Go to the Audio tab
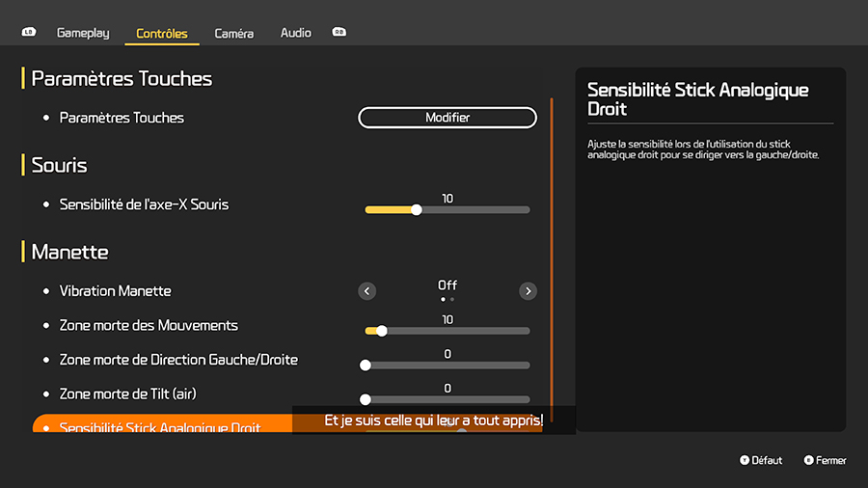The width and height of the screenshot is (868, 488). coord(296,33)
